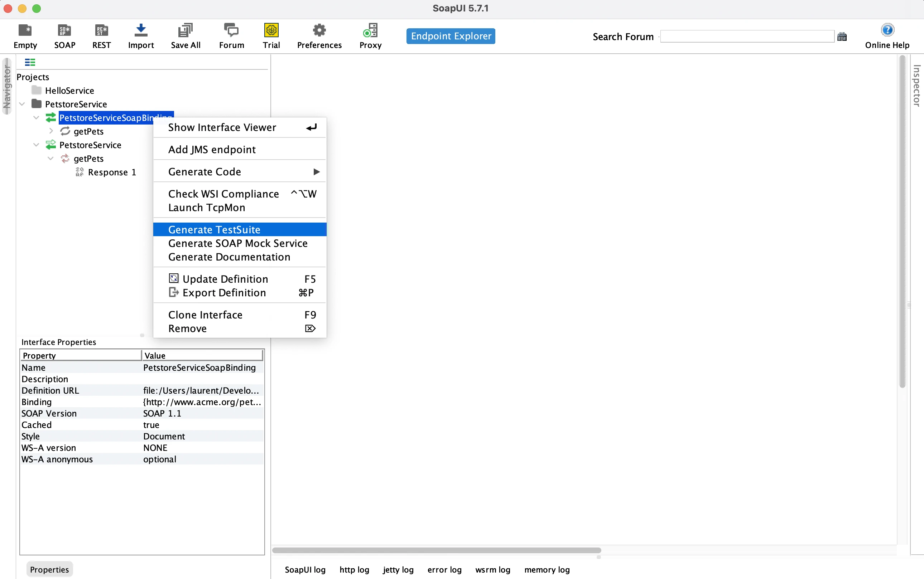Image resolution: width=924 pixels, height=579 pixels.
Task: Collapse the PetstoreService project node
Action: (x=22, y=104)
